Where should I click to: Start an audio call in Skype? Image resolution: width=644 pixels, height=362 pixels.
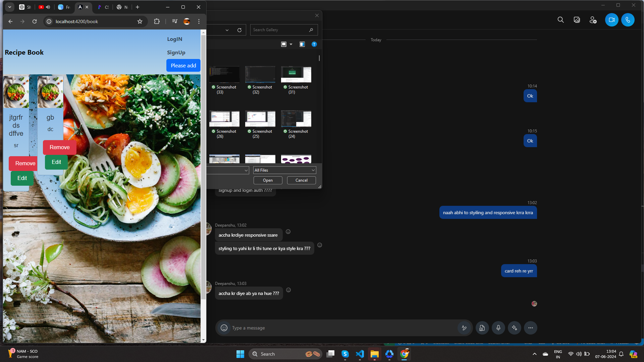pos(628,20)
